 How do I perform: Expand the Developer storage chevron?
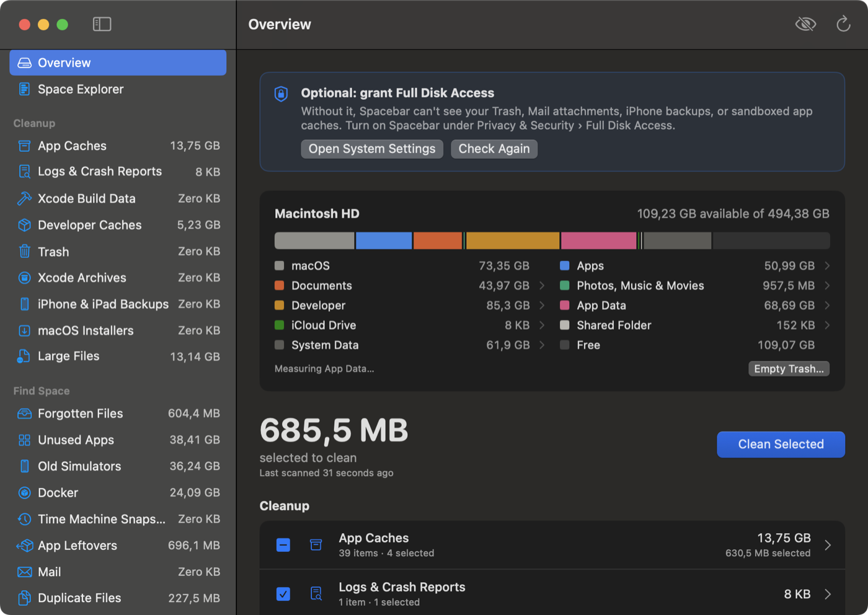point(542,306)
